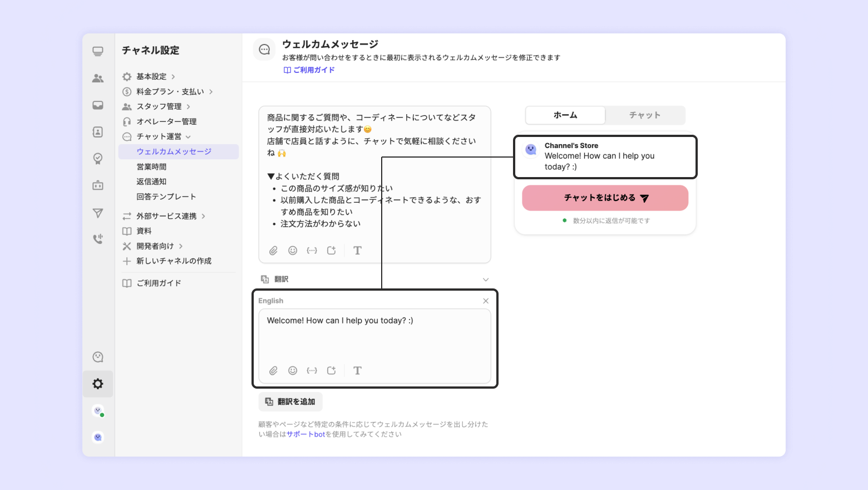Collapse the 翻訳 section chevron
This screenshot has width=868, height=490.
pos(486,280)
